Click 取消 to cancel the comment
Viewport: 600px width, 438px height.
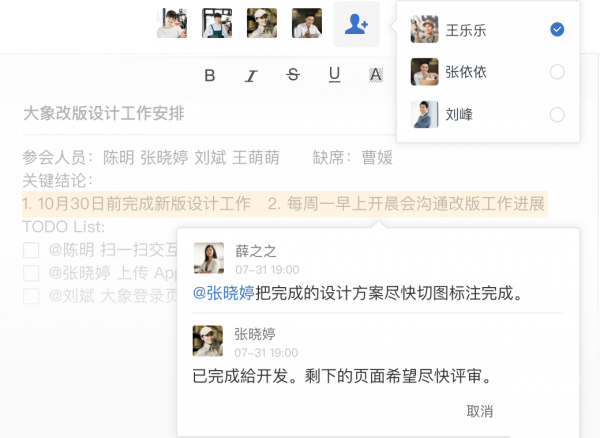click(480, 411)
